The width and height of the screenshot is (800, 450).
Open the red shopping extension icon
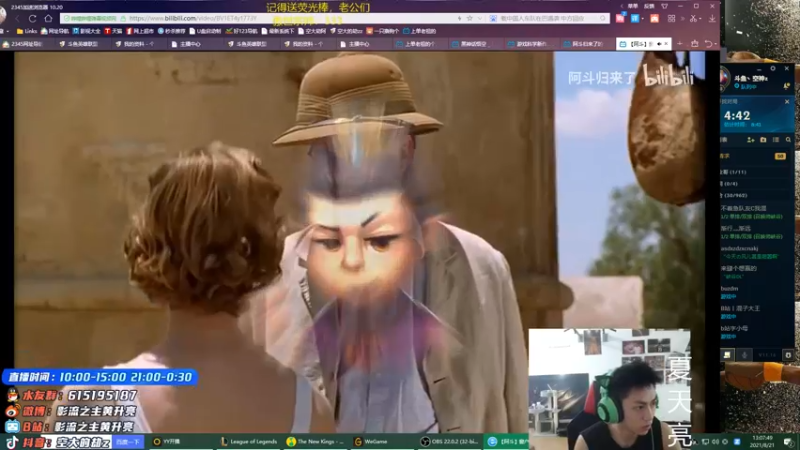pos(620,18)
